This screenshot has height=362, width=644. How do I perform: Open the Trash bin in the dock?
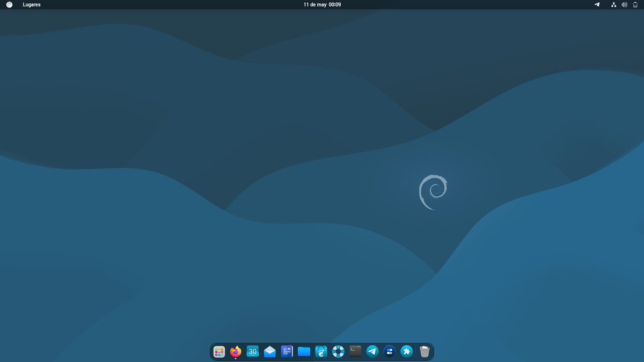click(x=425, y=352)
